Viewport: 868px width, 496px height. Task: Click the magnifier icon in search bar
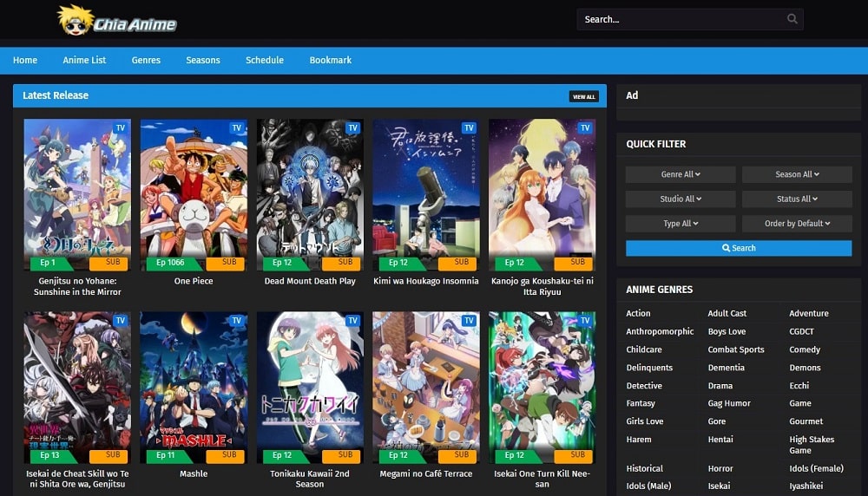[x=792, y=19]
